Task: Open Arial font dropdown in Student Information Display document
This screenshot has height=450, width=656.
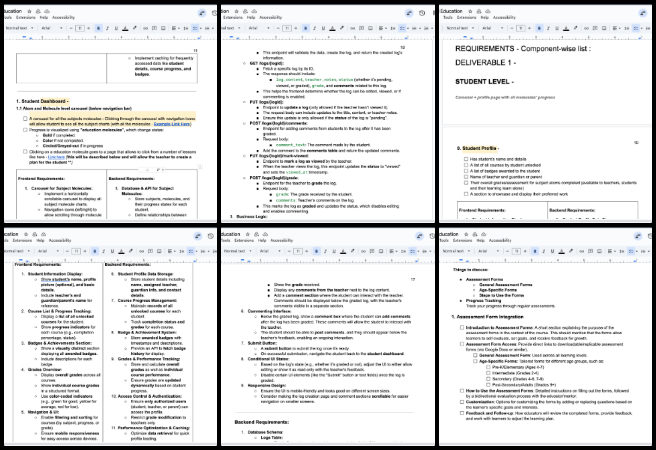Action: click(x=48, y=251)
